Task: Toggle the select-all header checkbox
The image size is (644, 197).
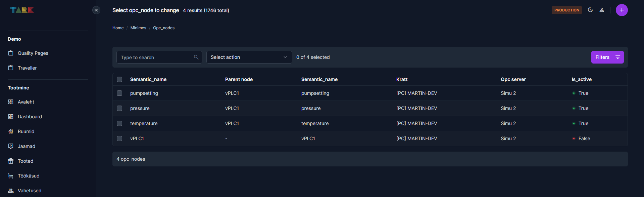Action: point(119,79)
